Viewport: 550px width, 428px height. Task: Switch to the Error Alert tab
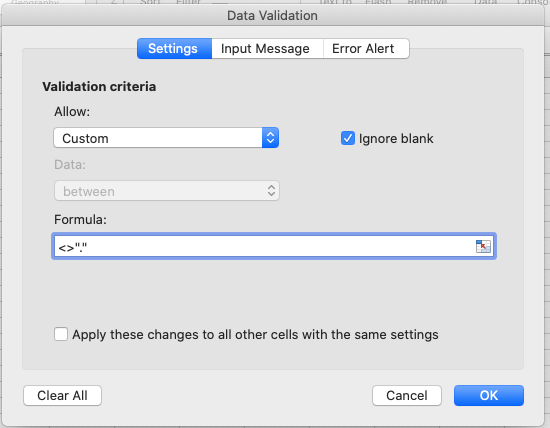(x=363, y=48)
